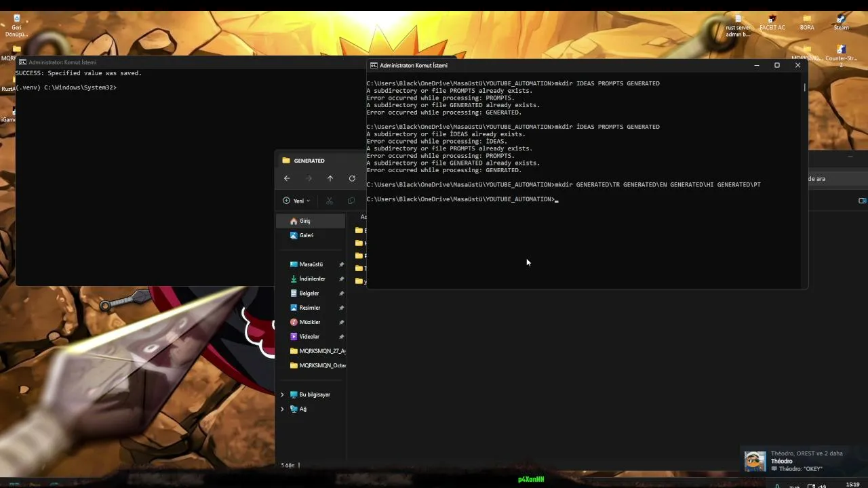The width and height of the screenshot is (868, 488).
Task: Launch Counter-Strike 2 from the desktop
Action: (x=841, y=56)
